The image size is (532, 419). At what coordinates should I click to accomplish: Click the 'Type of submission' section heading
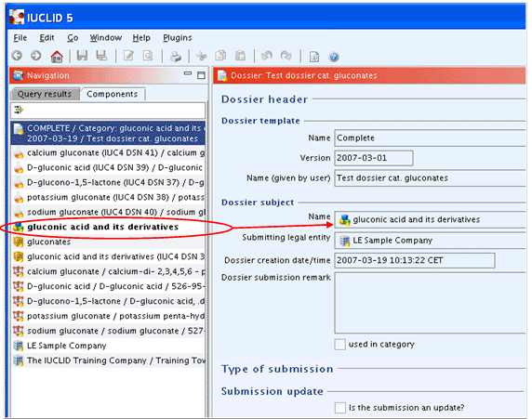[x=277, y=369]
